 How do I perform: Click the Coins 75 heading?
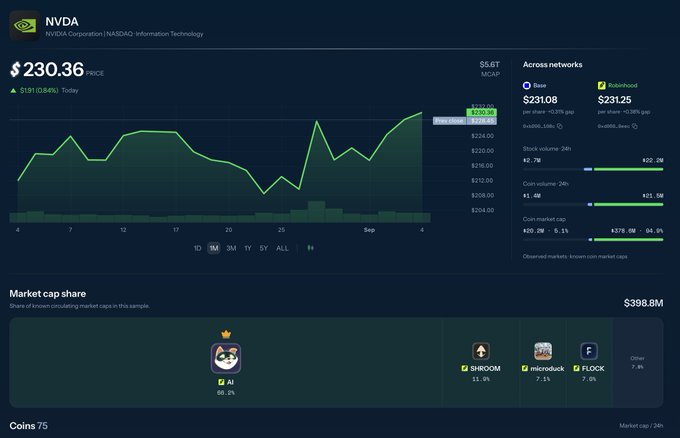pyautogui.click(x=29, y=426)
